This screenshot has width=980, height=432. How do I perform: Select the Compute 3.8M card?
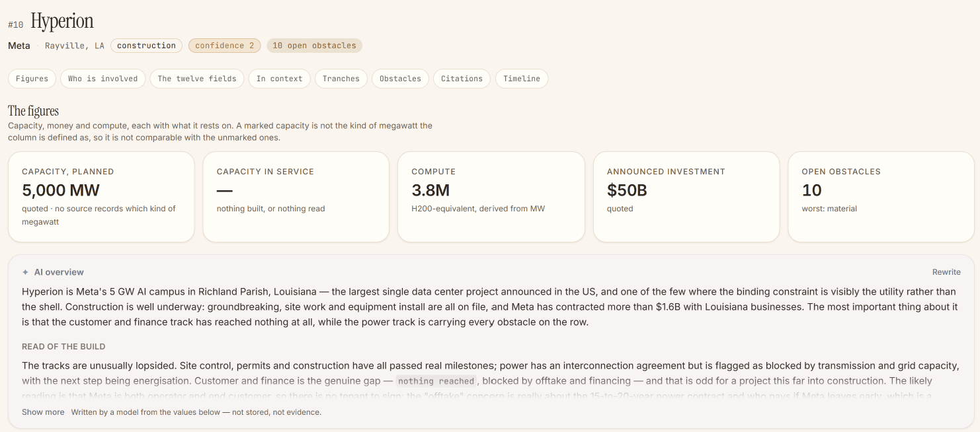tap(491, 197)
